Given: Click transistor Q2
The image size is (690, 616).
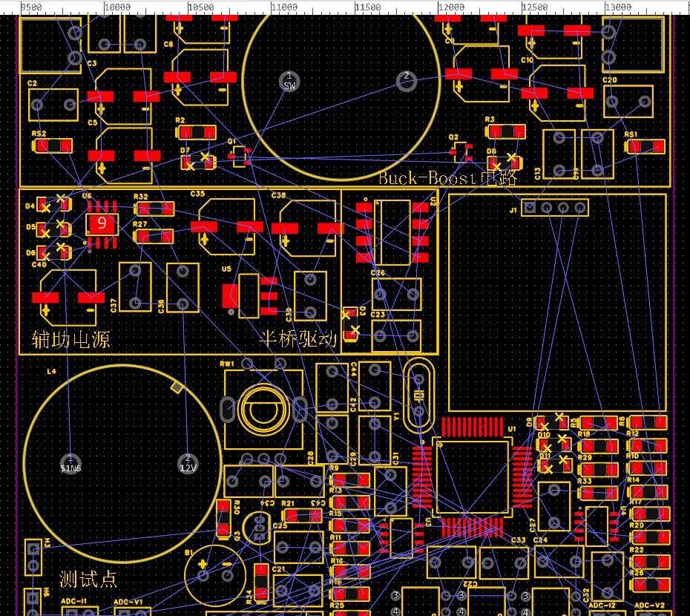Looking at the screenshot, I should pyautogui.click(x=461, y=151).
